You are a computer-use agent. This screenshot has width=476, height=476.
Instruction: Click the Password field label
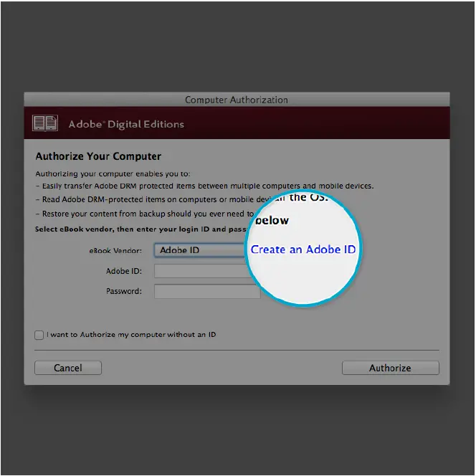(124, 291)
